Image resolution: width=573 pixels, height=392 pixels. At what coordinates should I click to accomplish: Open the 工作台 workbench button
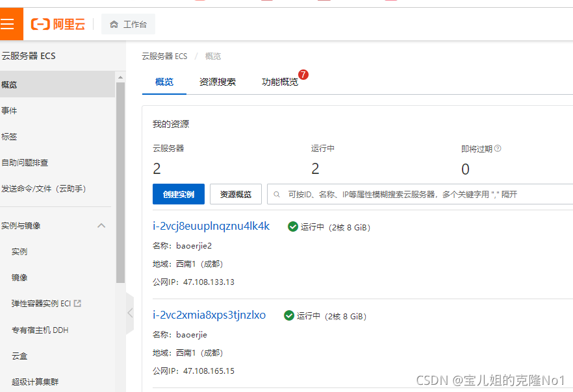(x=128, y=24)
